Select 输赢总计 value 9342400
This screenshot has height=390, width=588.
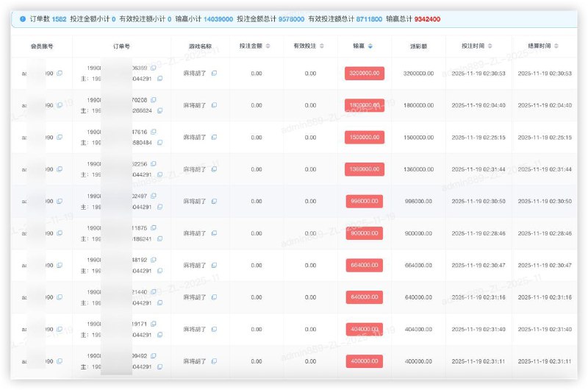[x=427, y=19]
